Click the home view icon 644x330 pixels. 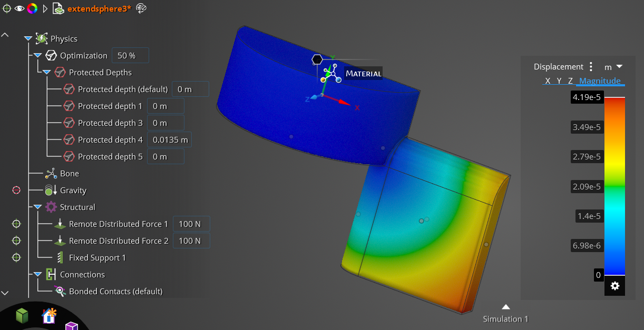tap(48, 315)
